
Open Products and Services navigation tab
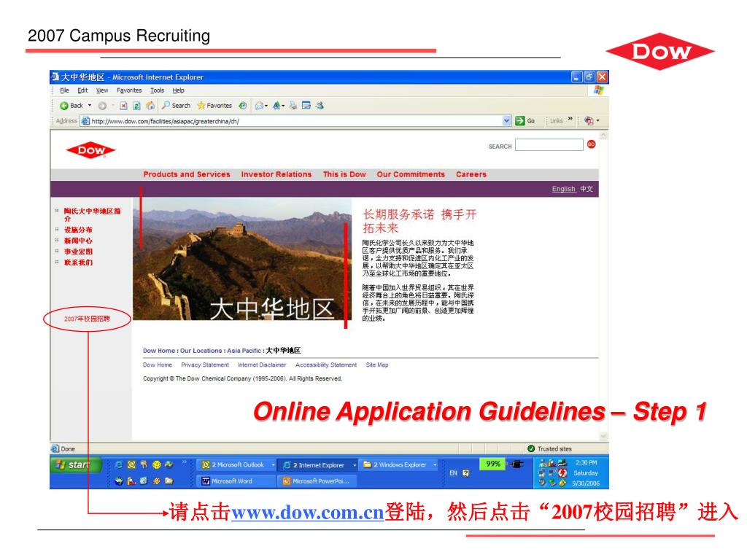[x=187, y=174]
